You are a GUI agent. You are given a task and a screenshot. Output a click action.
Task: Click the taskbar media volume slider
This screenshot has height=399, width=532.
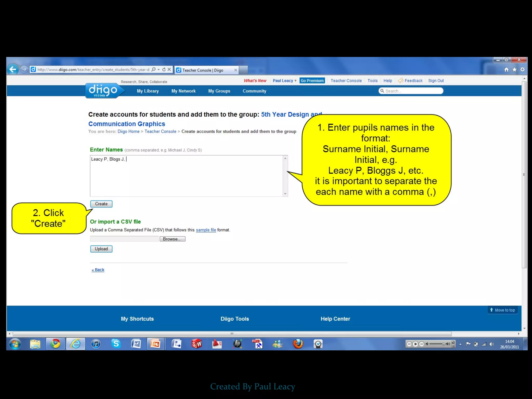(437, 344)
